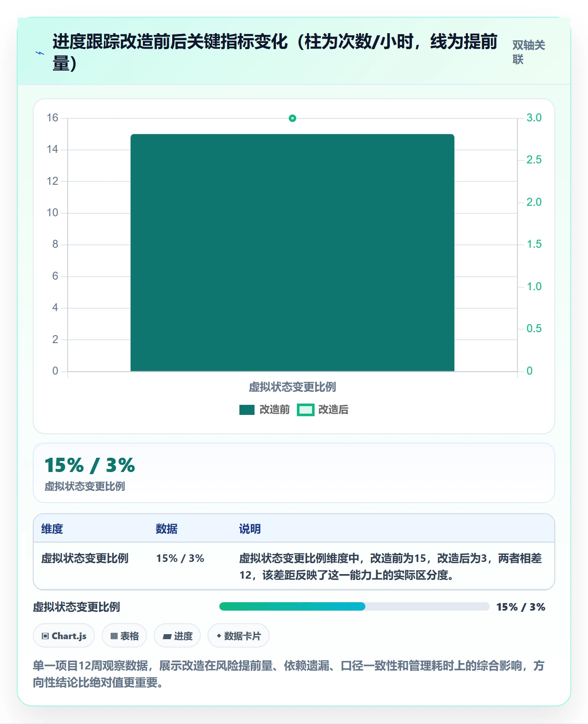
Task: Click the bar icon in 进度 chip
Action: [167, 637]
